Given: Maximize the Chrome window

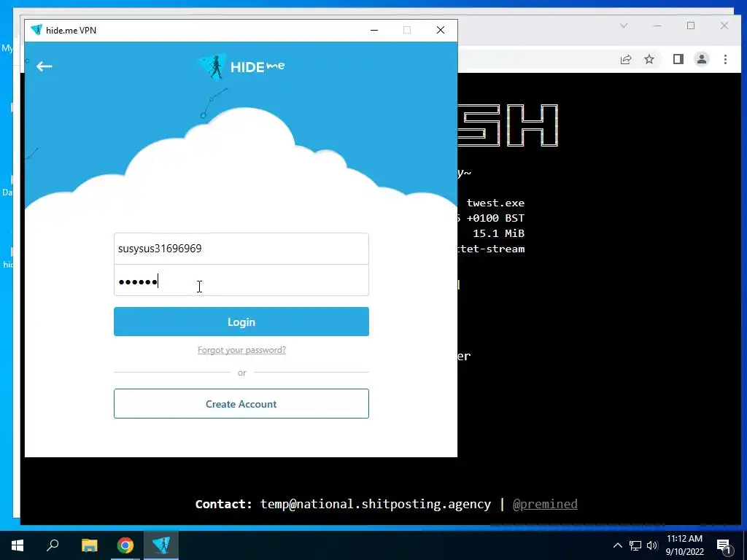Looking at the screenshot, I should [691, 26].
